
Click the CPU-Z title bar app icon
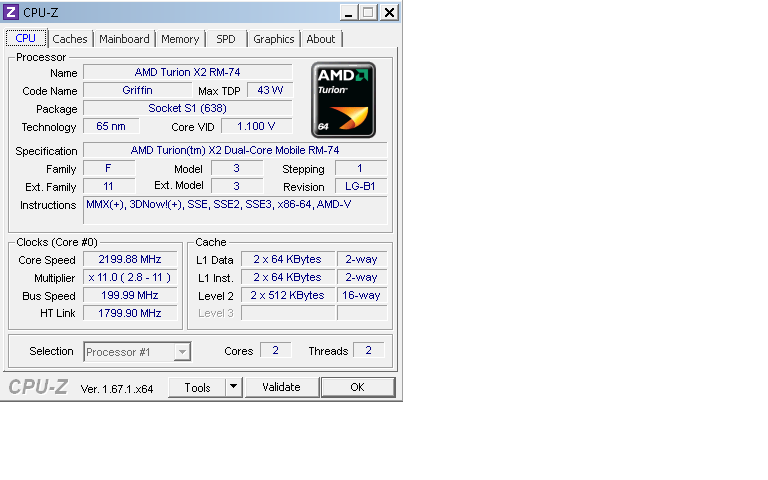(11, 12)
